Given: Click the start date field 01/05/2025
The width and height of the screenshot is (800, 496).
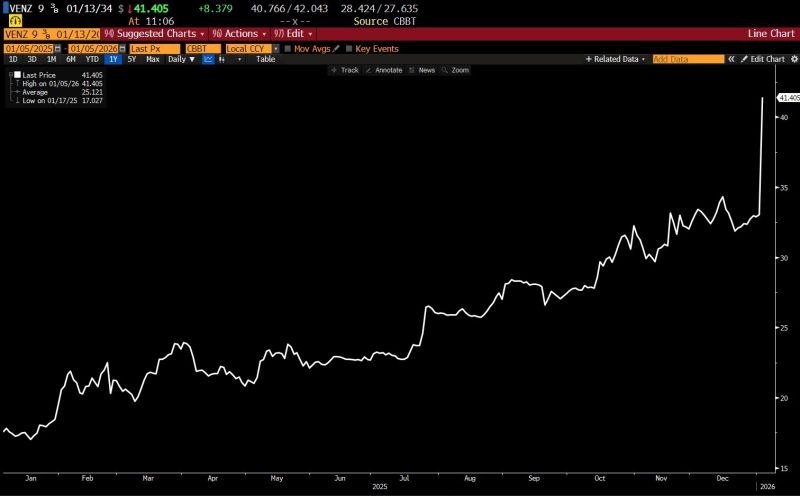Looking at the screenshot, I should 29,48.
